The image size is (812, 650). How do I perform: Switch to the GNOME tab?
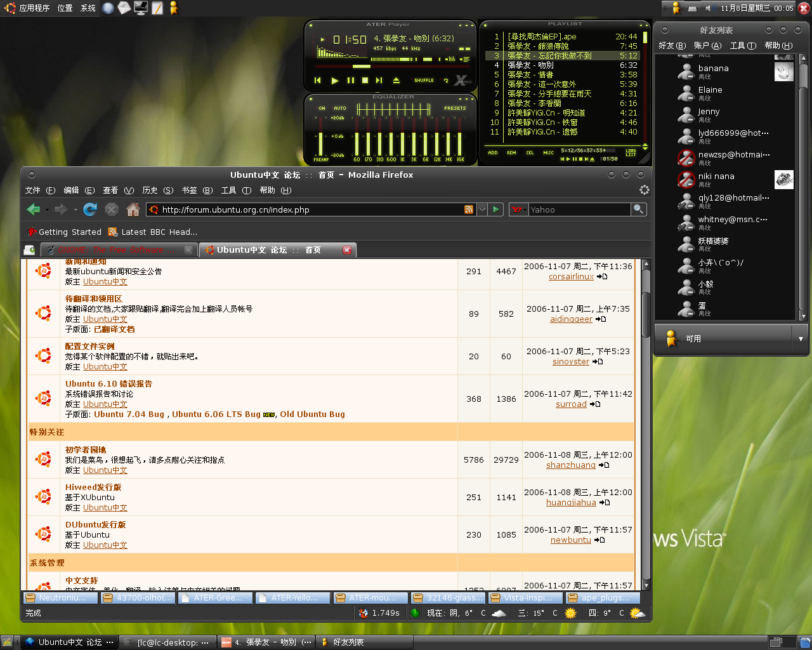click(119, 250)
